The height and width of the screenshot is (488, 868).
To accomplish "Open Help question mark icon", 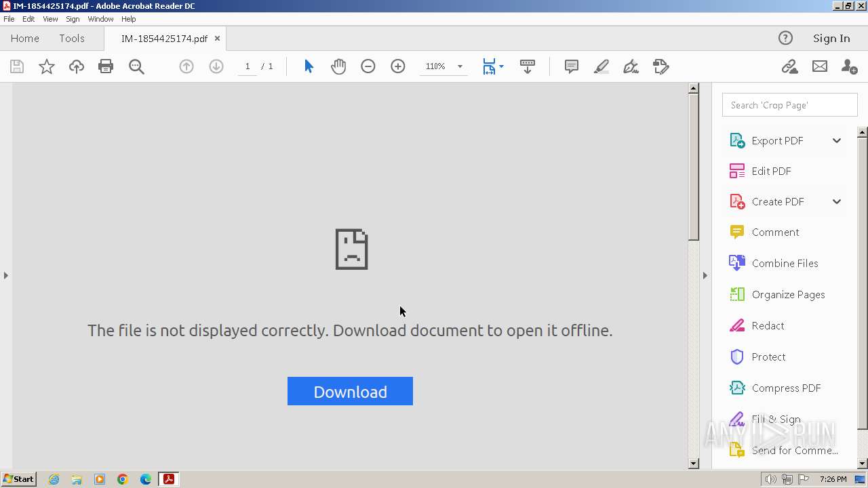I will pyautogui.click(x=785, y=39).
